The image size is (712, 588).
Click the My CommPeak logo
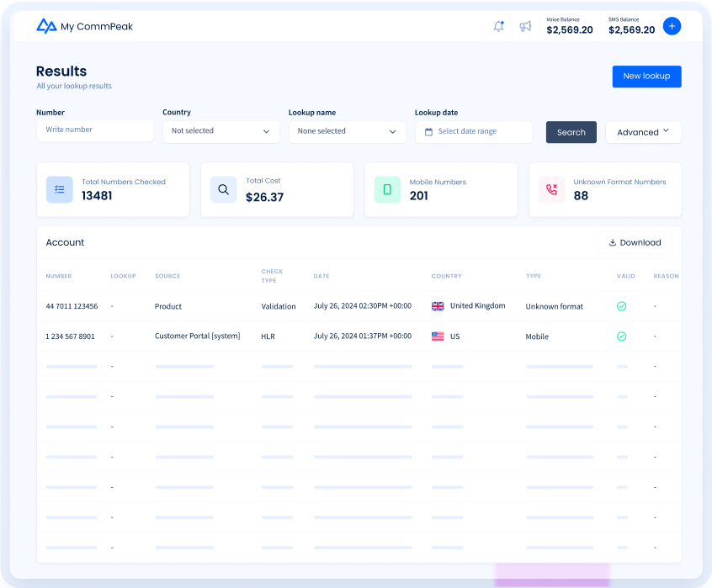pyautogui.click(x=84, y=26)
